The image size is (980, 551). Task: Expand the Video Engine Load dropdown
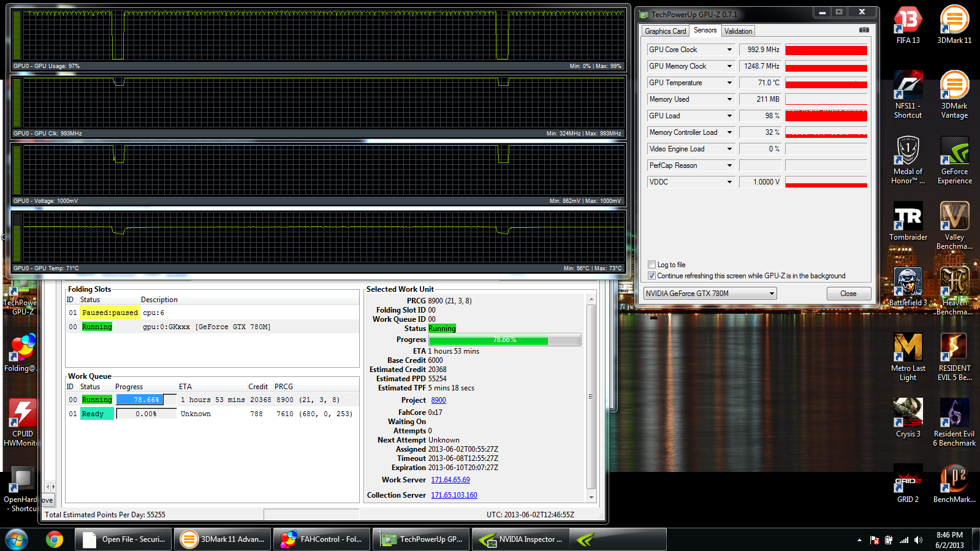click(x=729, y=149)
